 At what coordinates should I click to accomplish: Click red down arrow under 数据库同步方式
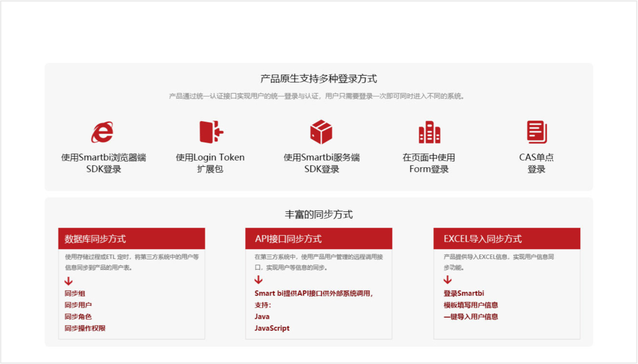(68, 281)
